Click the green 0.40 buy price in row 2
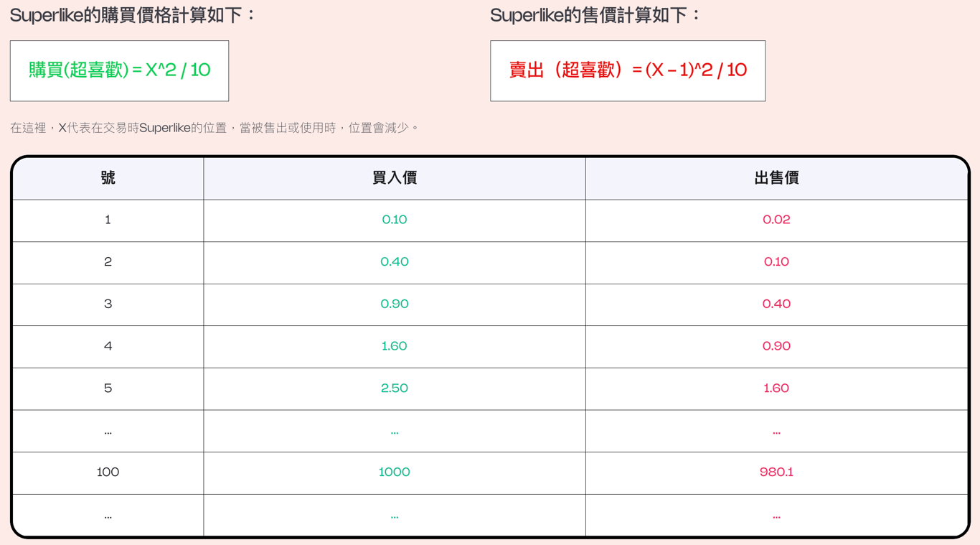Image resolution: width=980 pixels, height=545 pixels. 395,262
